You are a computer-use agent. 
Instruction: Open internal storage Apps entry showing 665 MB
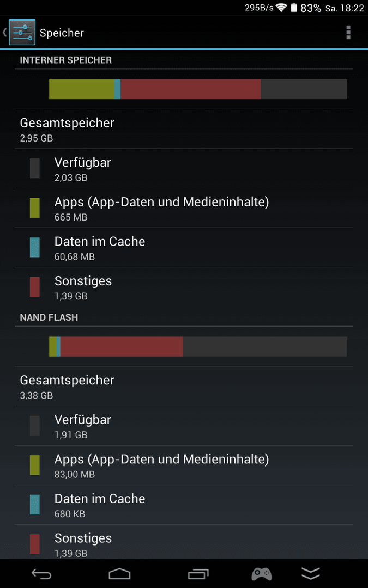(184, 208)
